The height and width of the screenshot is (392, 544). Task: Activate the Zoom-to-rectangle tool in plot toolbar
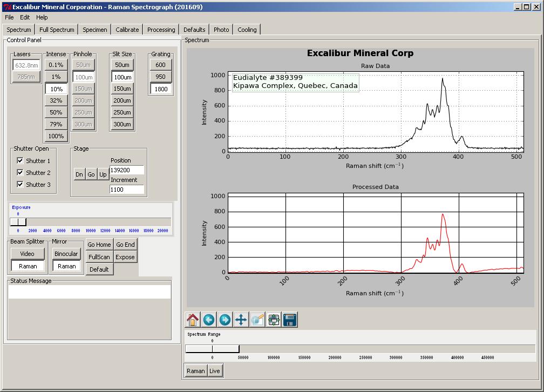click(x=257, y=320)
